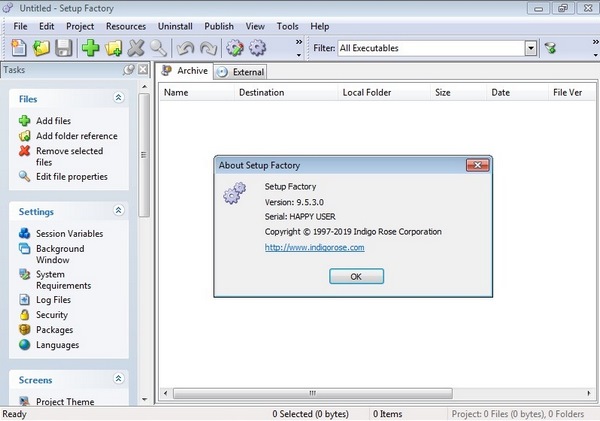Switch to the External tab
This screenshot has height=421, width=600.
pyautogui.click(x=240, y=72)
